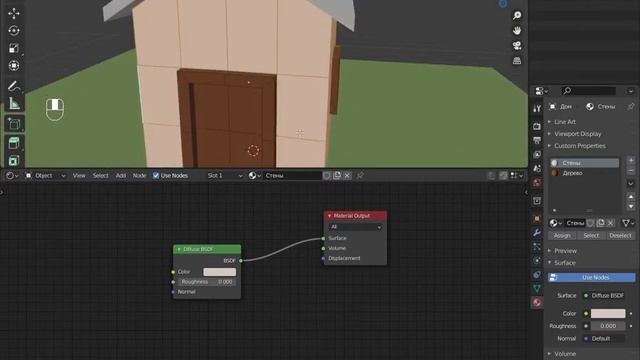Screen dimensions: 640x360
Task: Open the material browse dropdown in node header
Action: pos(255,176)
